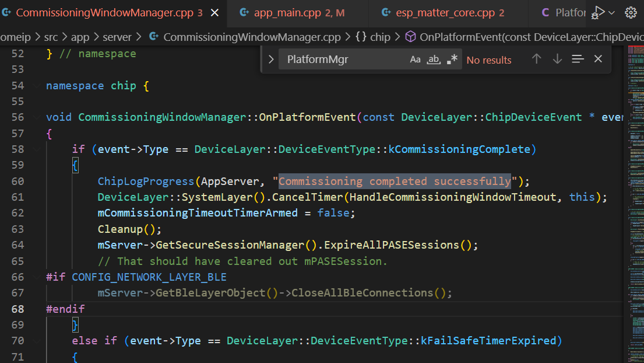Go to next search match arrow

coord(557,58)
